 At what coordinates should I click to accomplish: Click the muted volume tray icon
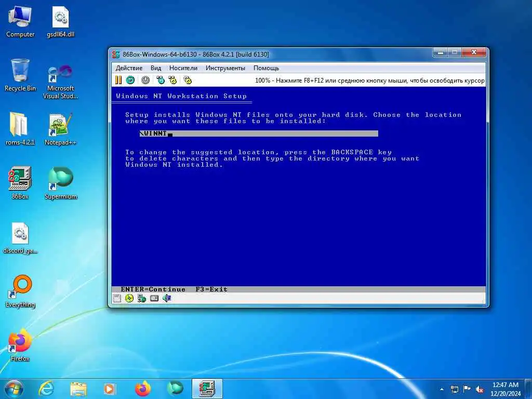(x=480, y=390)
